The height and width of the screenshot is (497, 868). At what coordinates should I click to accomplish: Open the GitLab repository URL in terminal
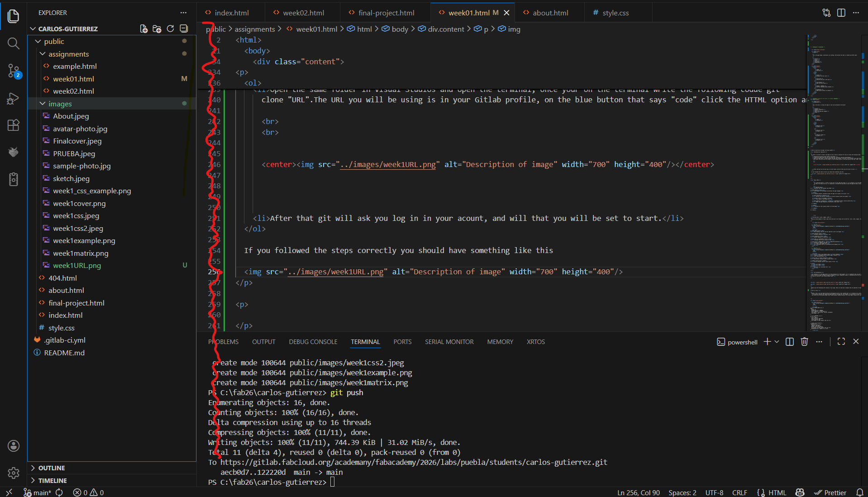pyautogui.click(x=414, y=462)
